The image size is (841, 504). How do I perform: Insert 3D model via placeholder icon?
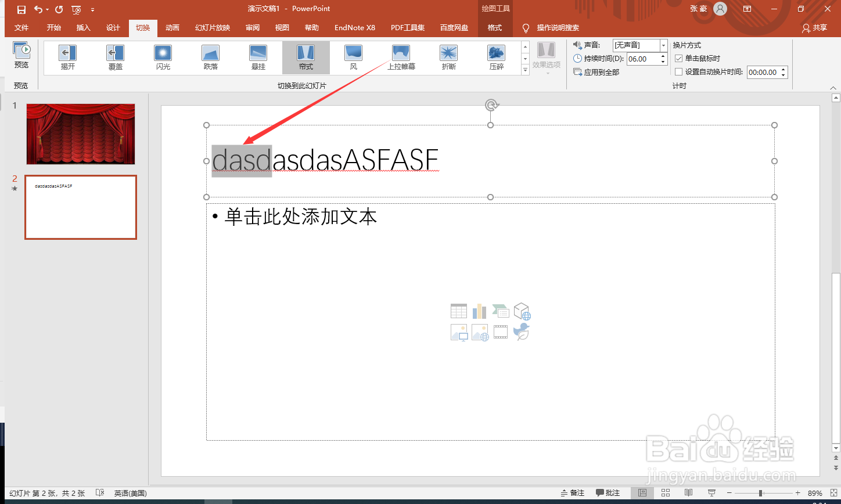tap(522, 312)
